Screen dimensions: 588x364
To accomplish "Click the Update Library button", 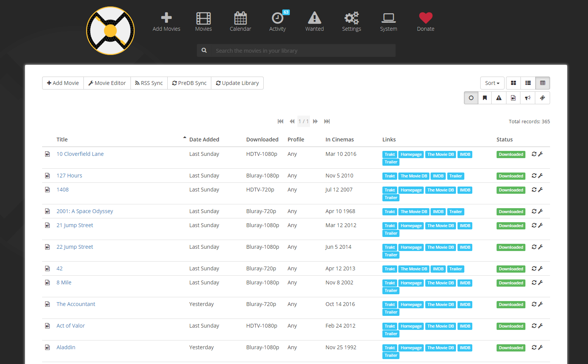I will pos(237,83).
